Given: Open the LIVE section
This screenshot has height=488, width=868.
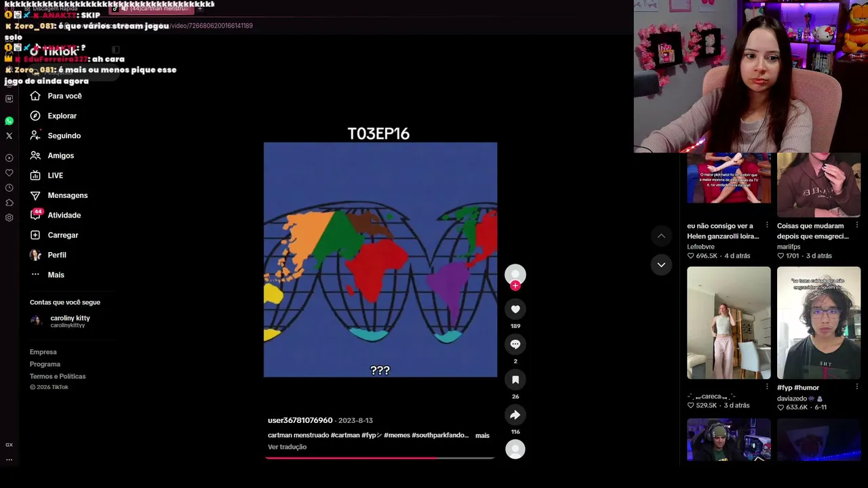Looking at the screenshot, I should click(x=55, y=176).
